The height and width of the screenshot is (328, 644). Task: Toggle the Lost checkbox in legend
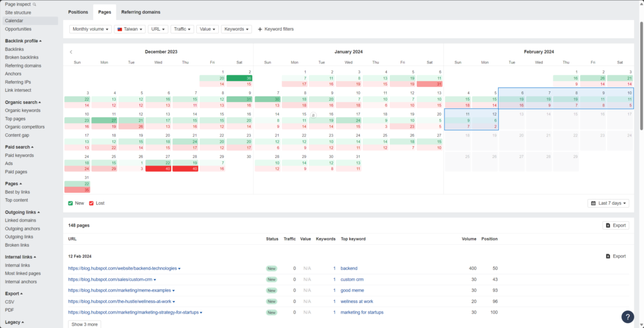point(91,203)
